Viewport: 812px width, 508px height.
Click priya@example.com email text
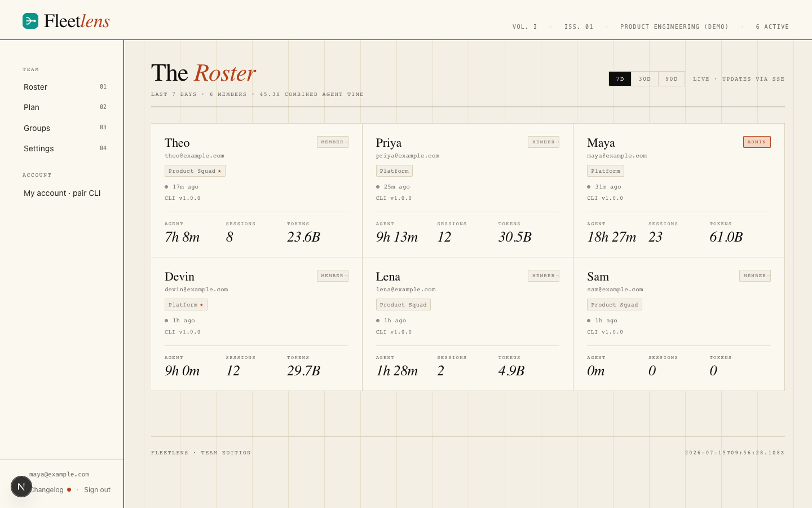pos(408,156)
